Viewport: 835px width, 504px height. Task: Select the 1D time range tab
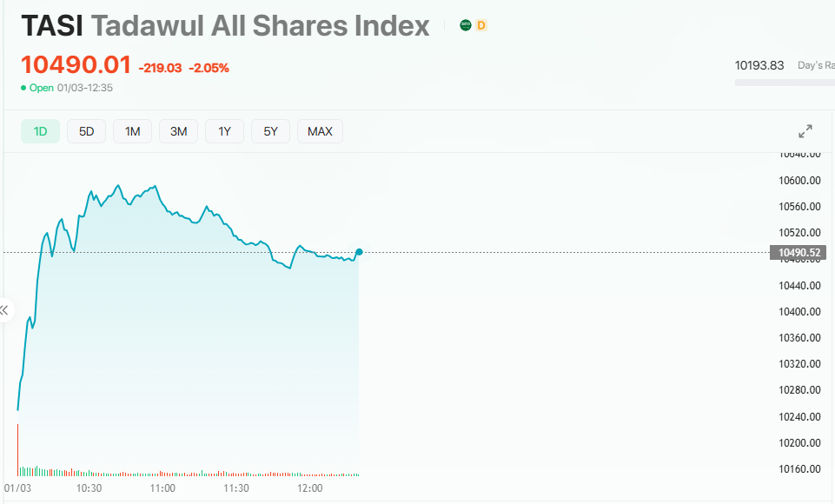pos(41,131)
